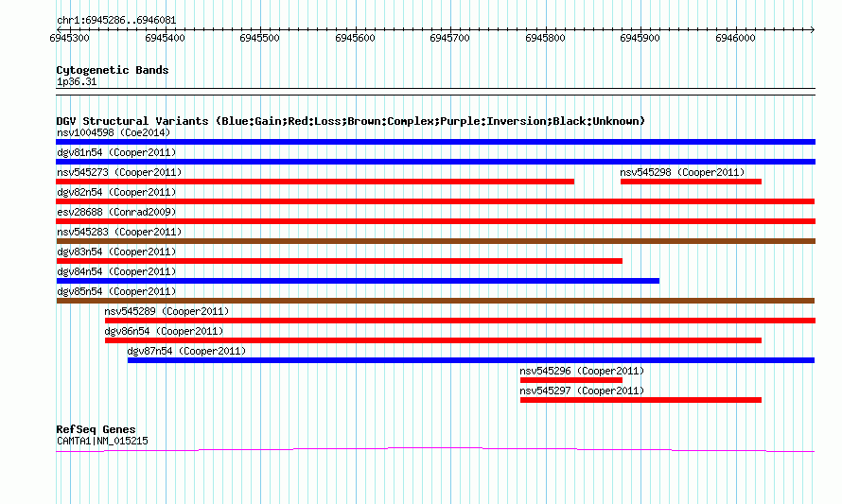Click the dgv84n54 blue gain bar
The width and height of the screenshot is (842, 504).
click(x=358, y=281)
